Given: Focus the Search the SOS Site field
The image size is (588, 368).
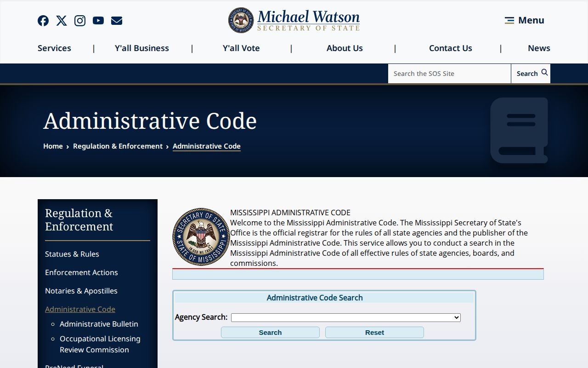Looking at the screenshot, I should 449,74.
